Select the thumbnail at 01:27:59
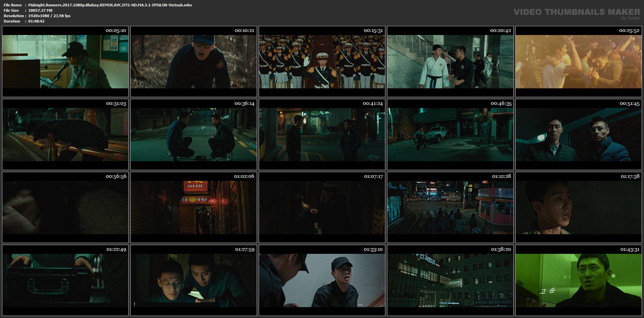This screenshot has height=318, width=644. click(194, 280)
